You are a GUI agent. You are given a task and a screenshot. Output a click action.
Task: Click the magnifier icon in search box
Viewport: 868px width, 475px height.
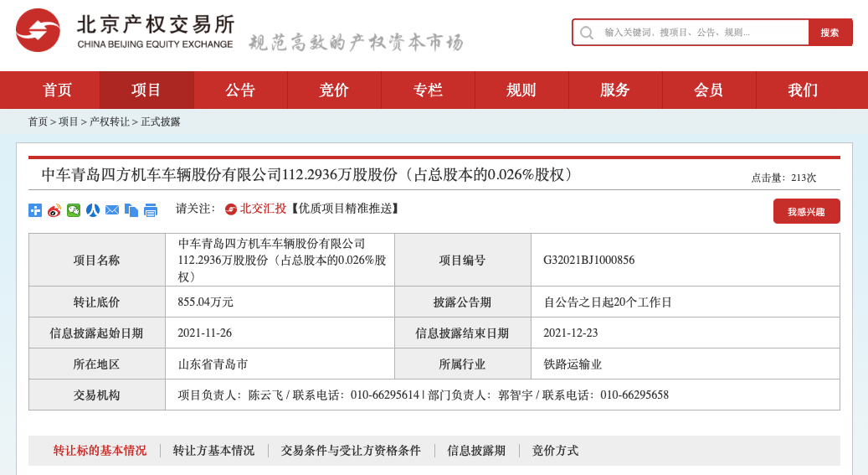click(x=587, y=33)
